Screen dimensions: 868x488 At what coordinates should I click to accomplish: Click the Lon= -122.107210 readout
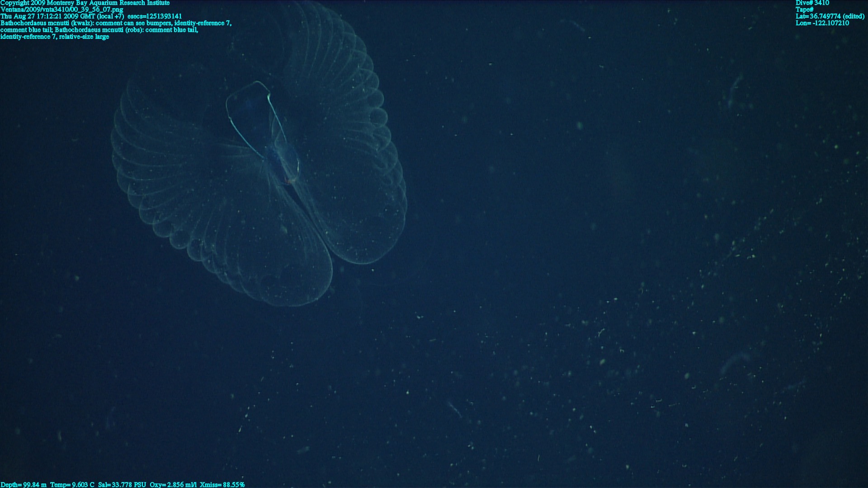[822, 23]
